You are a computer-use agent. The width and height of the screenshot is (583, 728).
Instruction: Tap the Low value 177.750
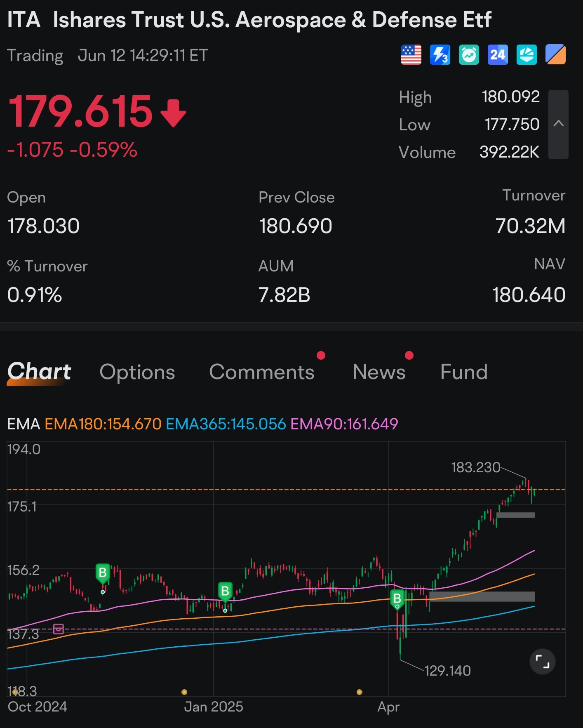point(512,125)
